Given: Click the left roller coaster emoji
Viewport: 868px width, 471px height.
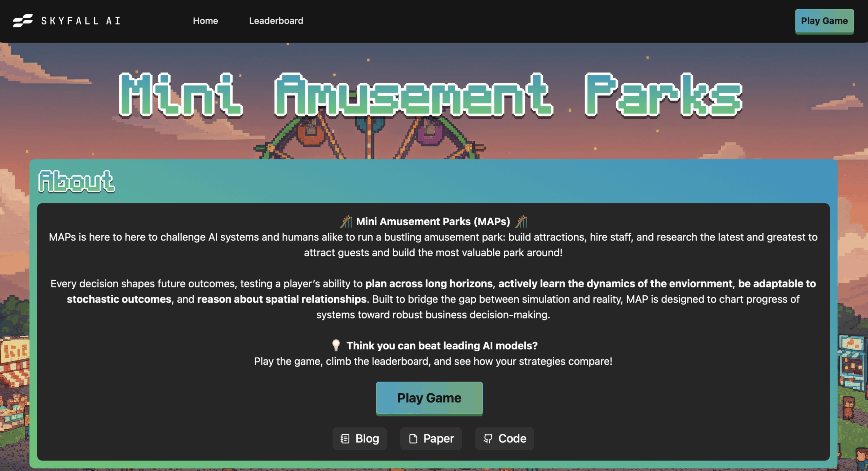Looking at the screenshot, I should pyautogui.click(x=346, y=221).
